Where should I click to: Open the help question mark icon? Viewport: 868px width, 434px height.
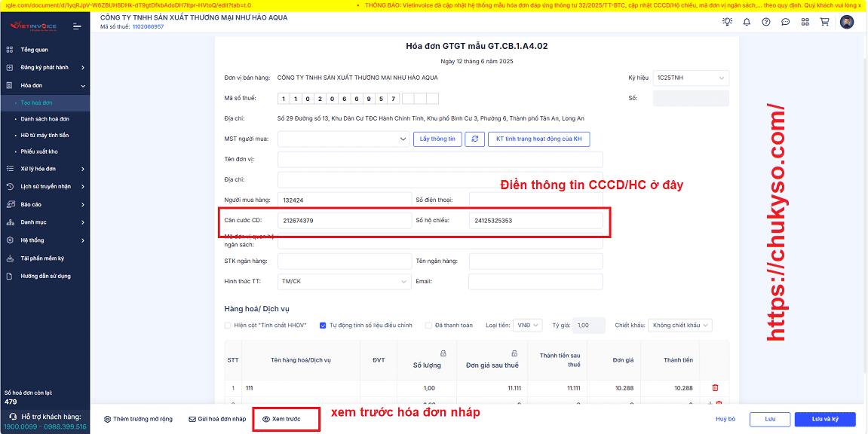(x=766, y=22)
